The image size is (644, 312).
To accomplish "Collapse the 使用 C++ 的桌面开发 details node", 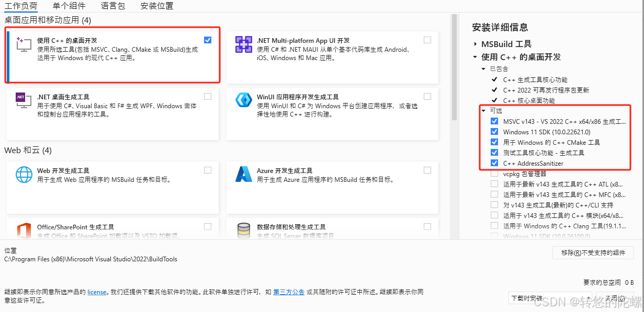I will [x=475, y=57].
